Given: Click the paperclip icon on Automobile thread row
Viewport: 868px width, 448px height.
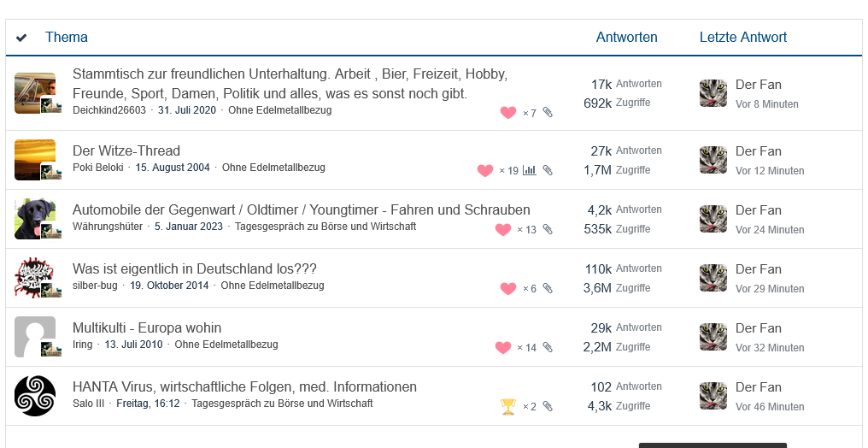Looking at the screenshot, I should point(548,229).
